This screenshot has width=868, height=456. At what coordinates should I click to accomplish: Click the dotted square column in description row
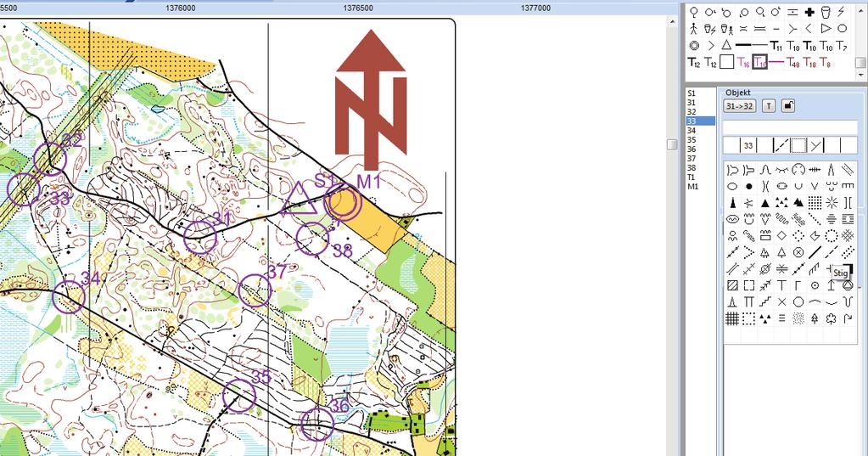(x=797, y=145)
